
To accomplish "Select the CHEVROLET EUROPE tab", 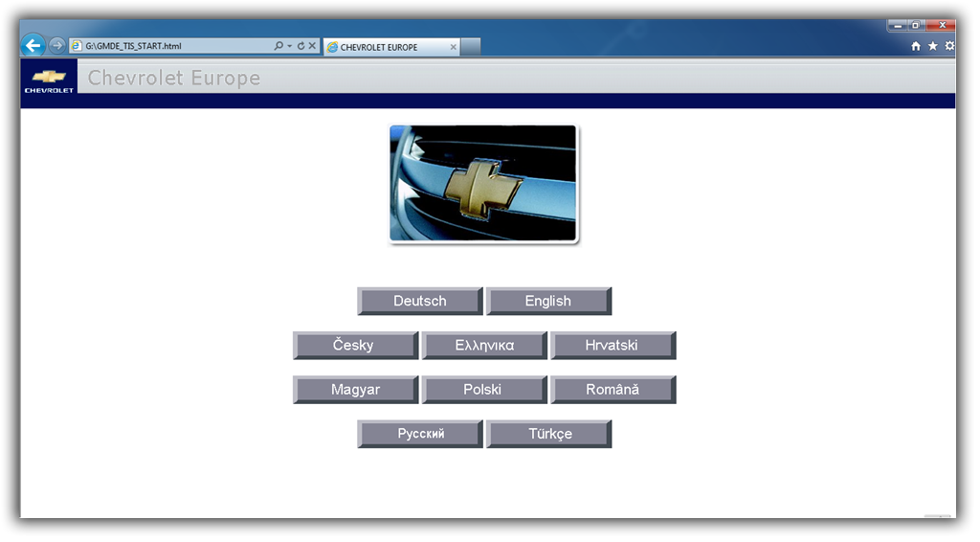I will pos(391,47).
